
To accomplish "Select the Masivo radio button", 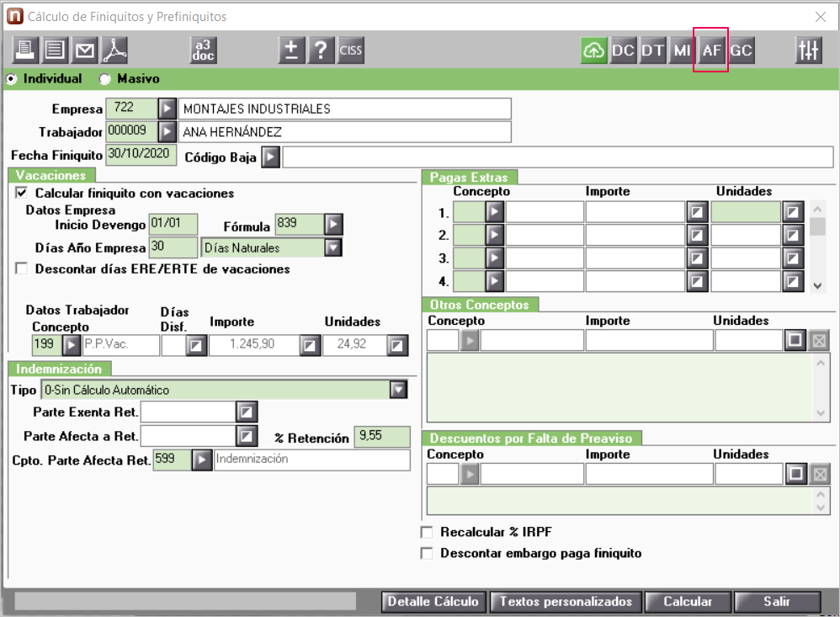I will tap(104, 79).
